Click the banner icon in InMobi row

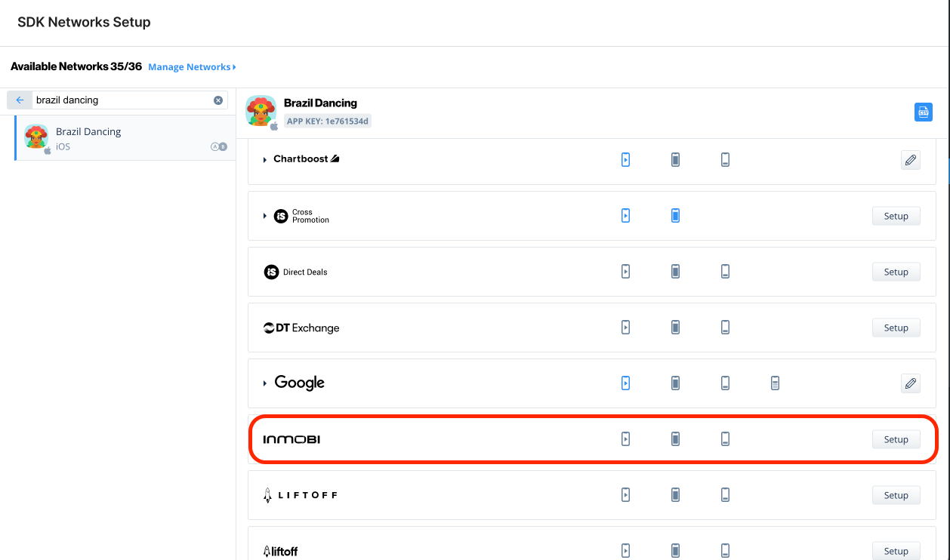click(725, 439)
